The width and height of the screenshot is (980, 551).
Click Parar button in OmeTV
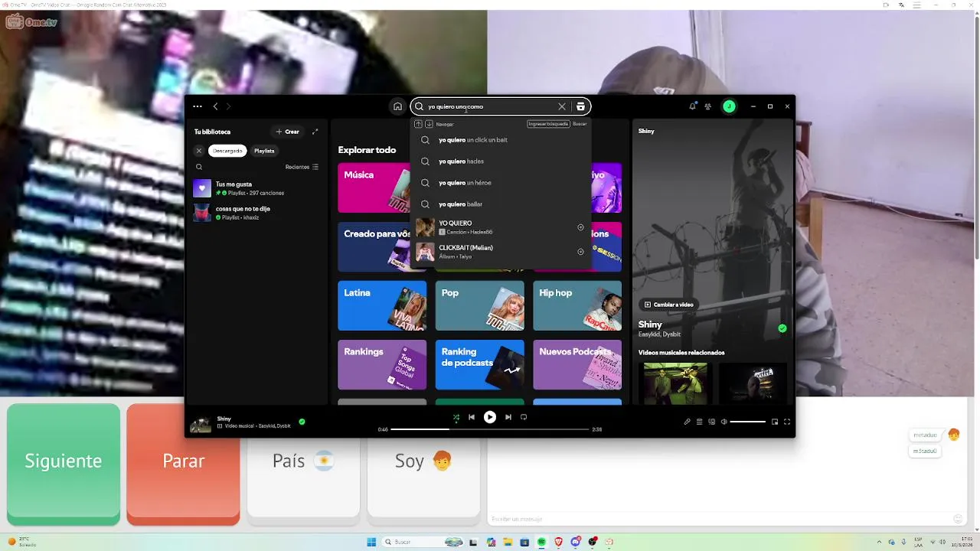[183, 464]
